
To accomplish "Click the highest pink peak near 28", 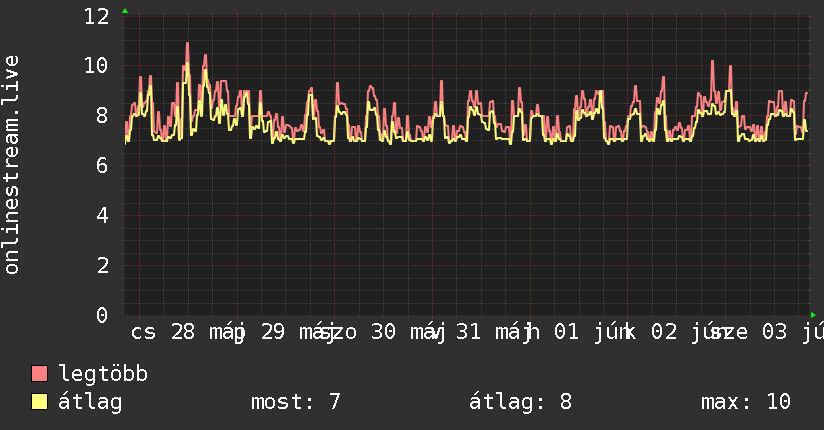I will tap(188, 44).
